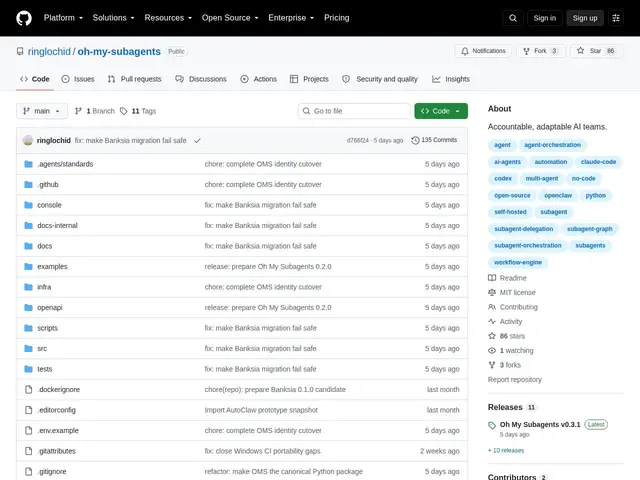Image resolution: width=640 pixels, height=480 pixels.
Task: Select the workflow-engine topic tag
Action: point(518,262)
